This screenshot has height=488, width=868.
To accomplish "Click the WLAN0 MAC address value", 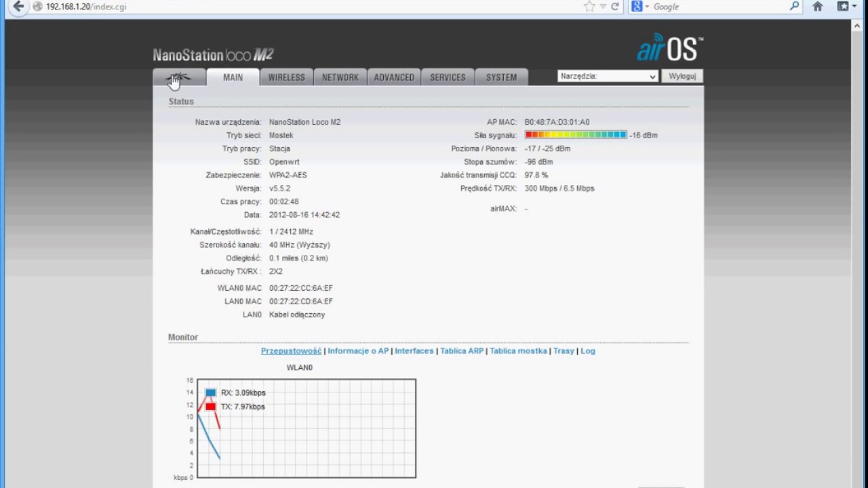I will click(x=301, y=288).
